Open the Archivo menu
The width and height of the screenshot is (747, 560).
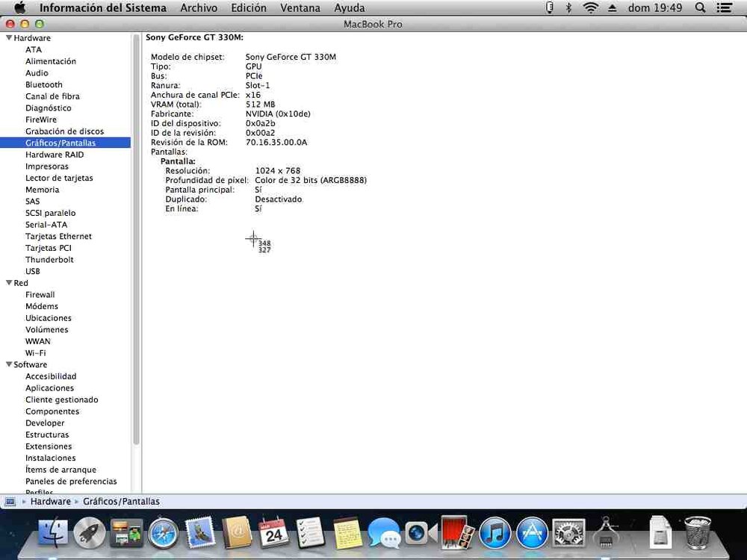[199, 7]
